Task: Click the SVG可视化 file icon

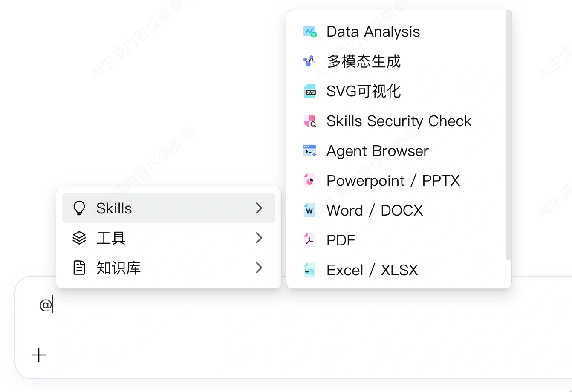Action: point(310,91)
